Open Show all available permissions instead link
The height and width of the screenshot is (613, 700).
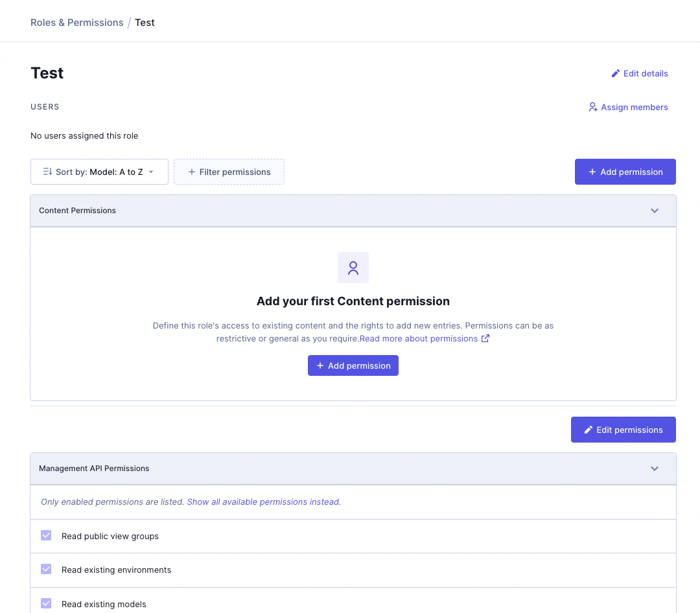coord(264,502)
